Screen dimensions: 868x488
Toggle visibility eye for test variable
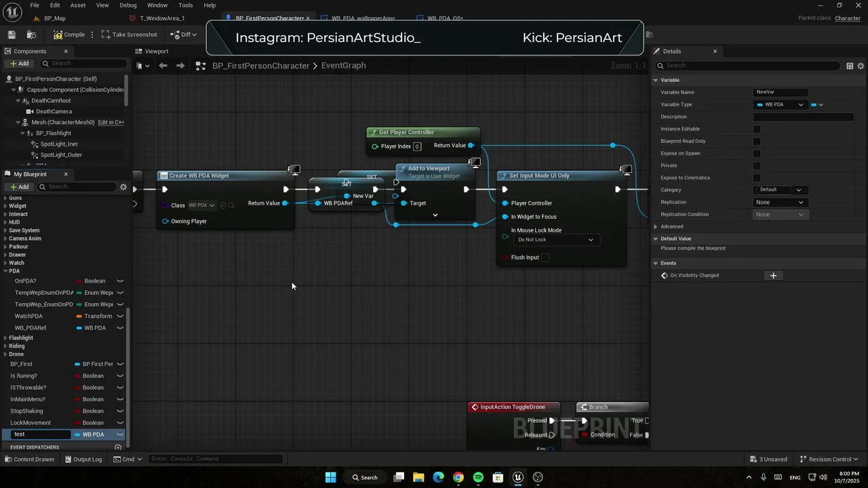pos(120,434)
